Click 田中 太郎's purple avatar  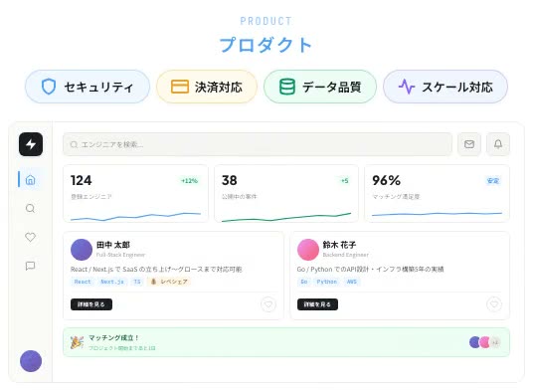tap(82, 250)
